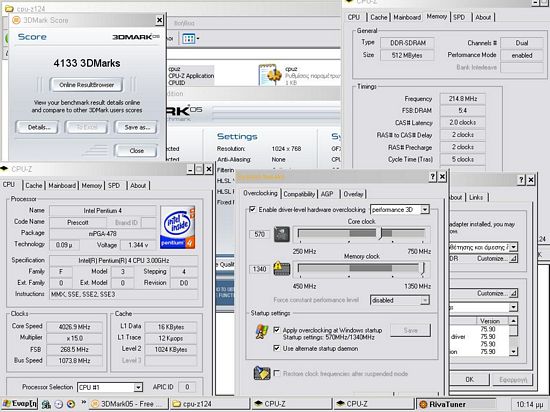This screenshot has height=412, width=550.
Task: Click the Online ResultBrowser button
Action: (x=86, y=85)
